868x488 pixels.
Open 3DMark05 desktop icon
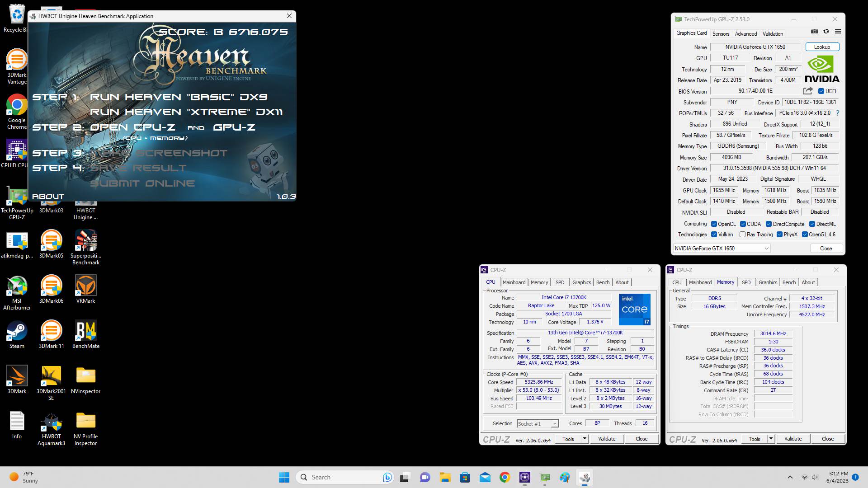(51, 244)
